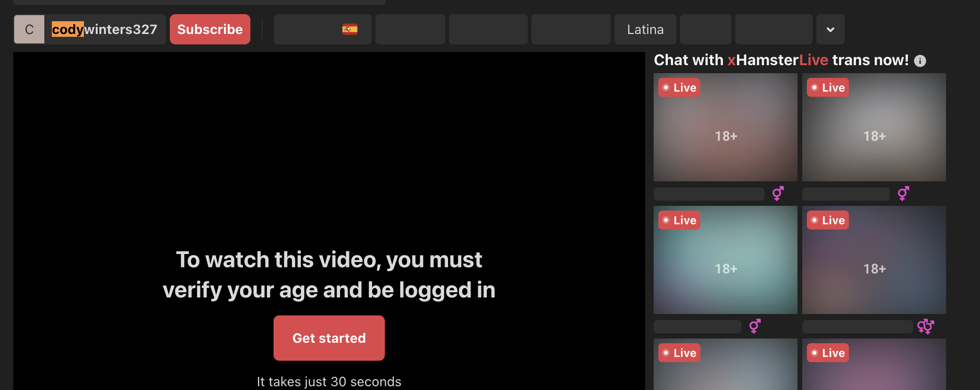Click the 'C' avatar icon

pos(29,29)
